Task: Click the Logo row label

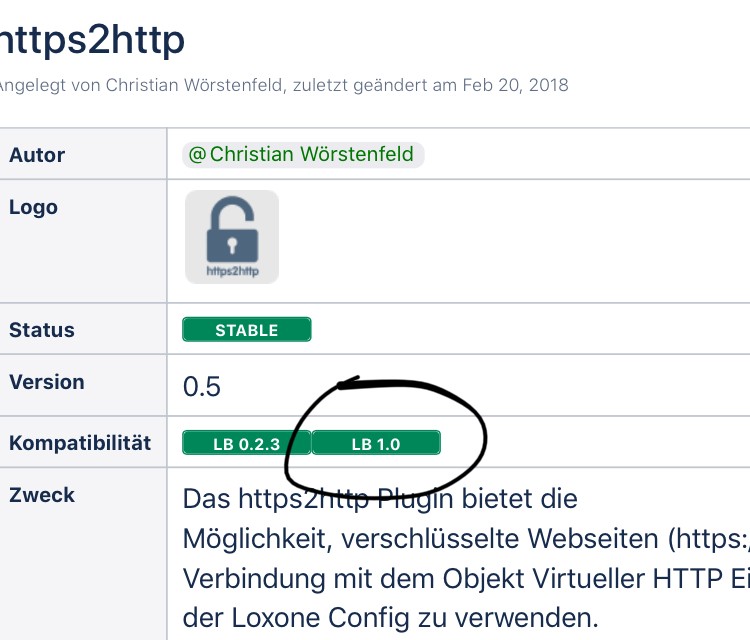Action: 33,207
